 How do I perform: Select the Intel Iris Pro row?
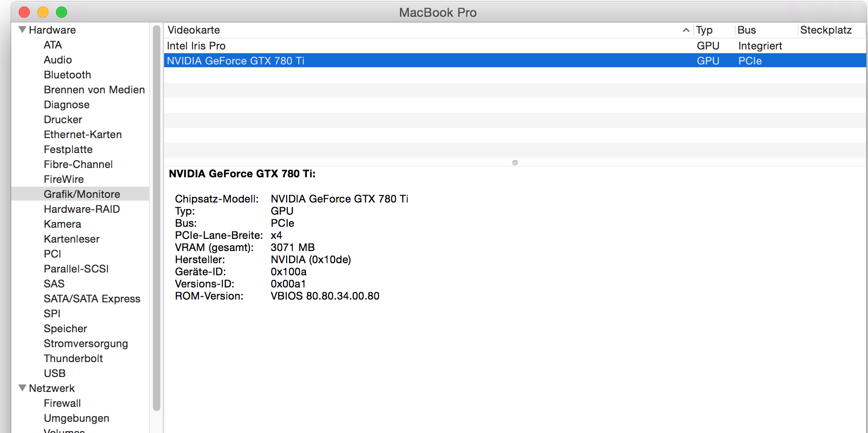515,46
